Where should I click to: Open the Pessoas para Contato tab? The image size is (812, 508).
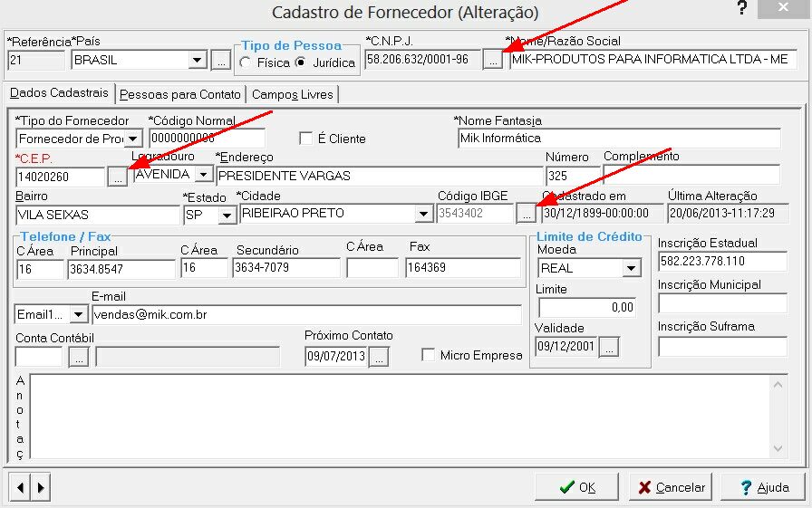(179, 95)
